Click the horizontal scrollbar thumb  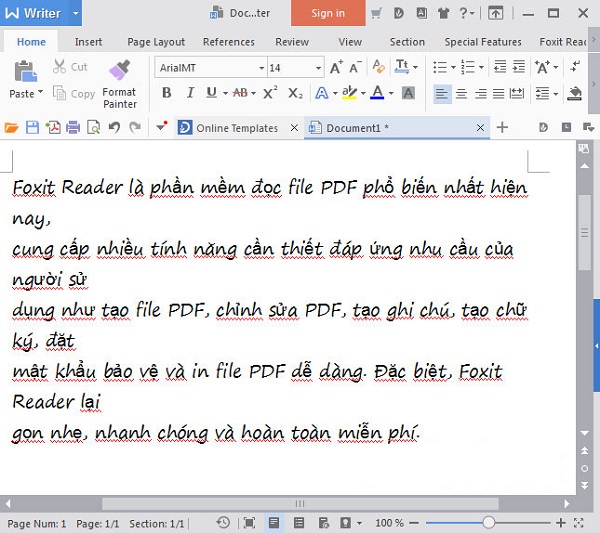tap(300, 504)
